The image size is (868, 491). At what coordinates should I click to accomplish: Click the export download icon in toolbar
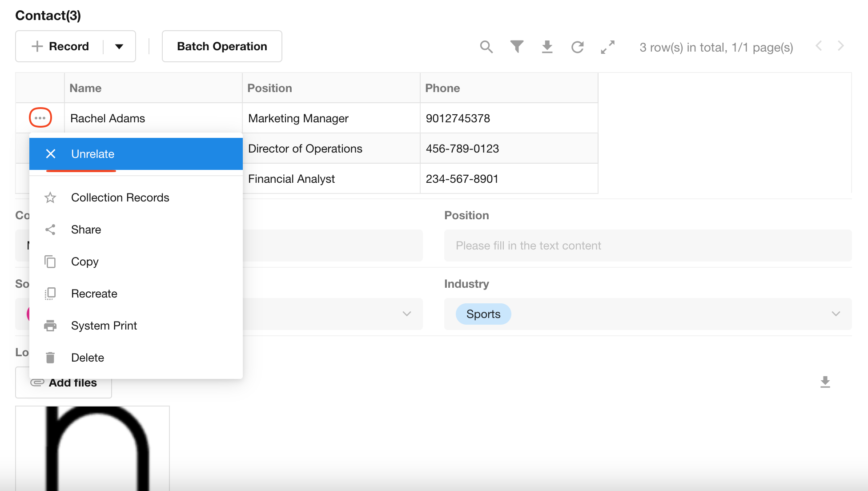pos(547,47)
